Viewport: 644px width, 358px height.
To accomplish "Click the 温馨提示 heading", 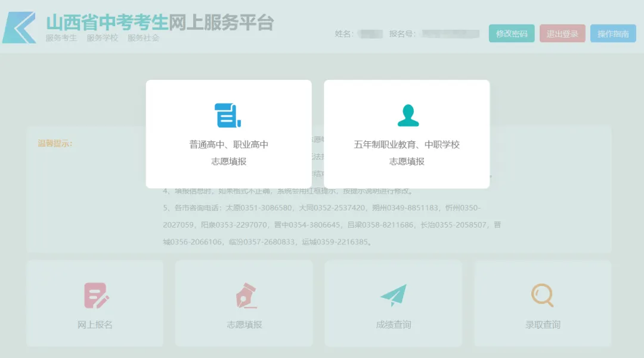I will click(55, 144).
